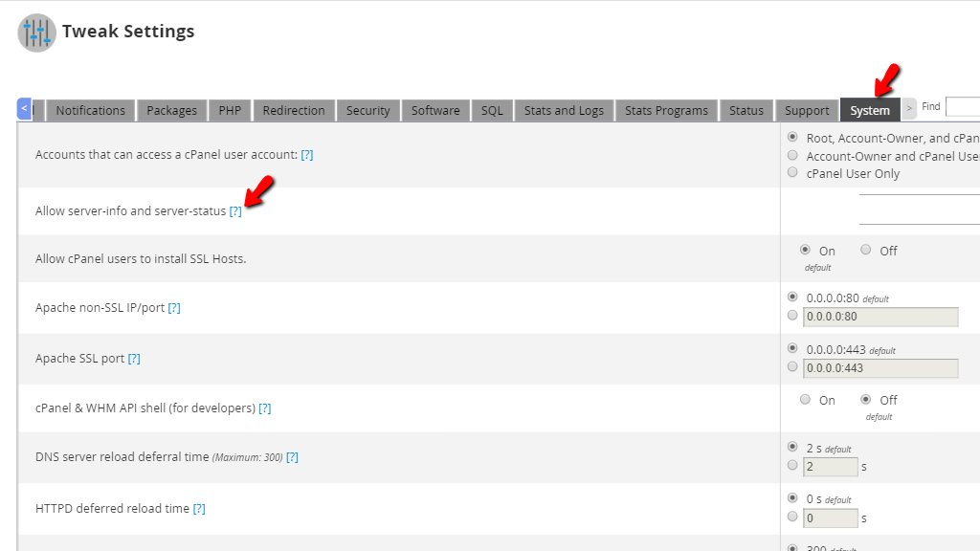980x551 pixels.
Task: Select custom DNS reload deferral time radio
Action: 792,466
